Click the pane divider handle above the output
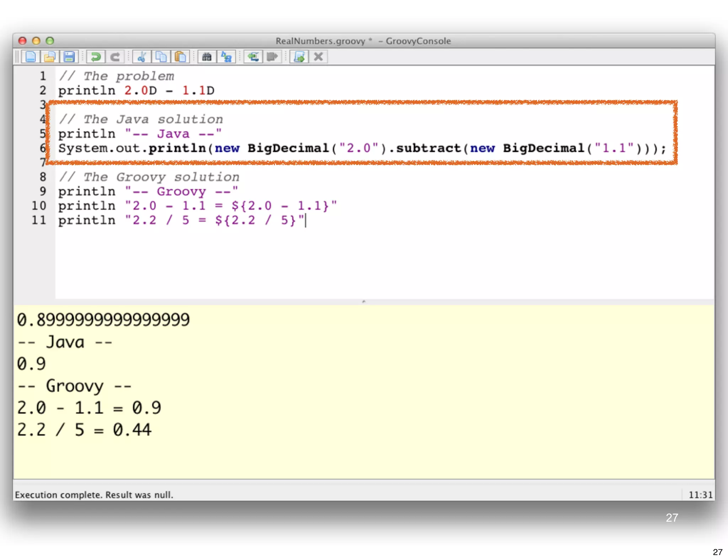Viewport: 728px width, 560px height. pos(364,302)
